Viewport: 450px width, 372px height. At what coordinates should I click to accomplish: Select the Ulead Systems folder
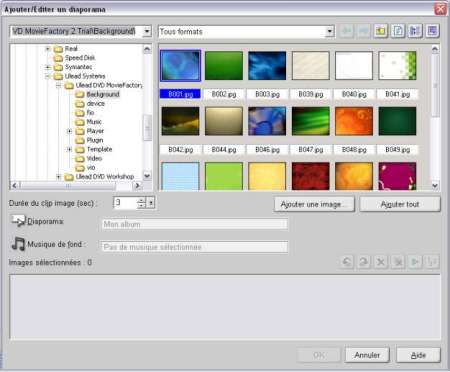point(85,76)
